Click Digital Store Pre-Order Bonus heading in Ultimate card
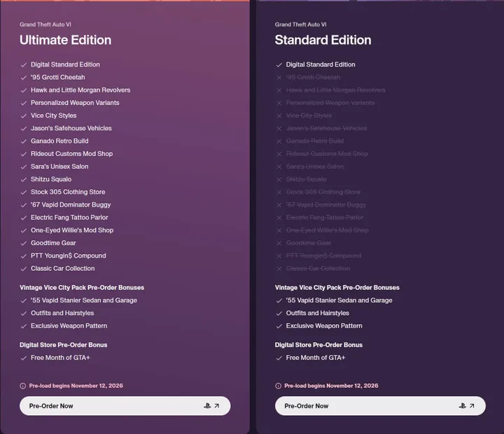Image resolution: width=504 pixels, height=434 pixels. pyautogui.click(x=63, y=345)
